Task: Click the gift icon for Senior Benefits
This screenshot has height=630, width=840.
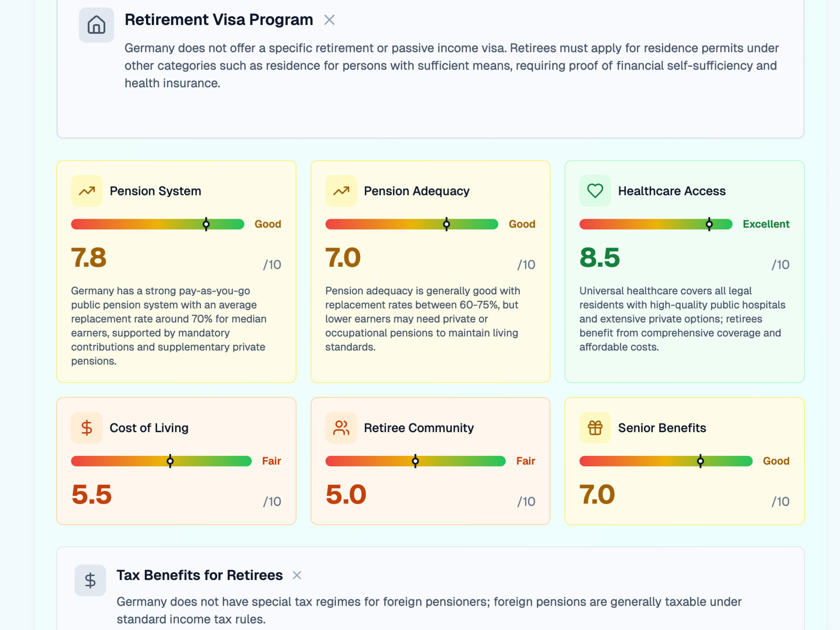Action: (x=595, y=427)
